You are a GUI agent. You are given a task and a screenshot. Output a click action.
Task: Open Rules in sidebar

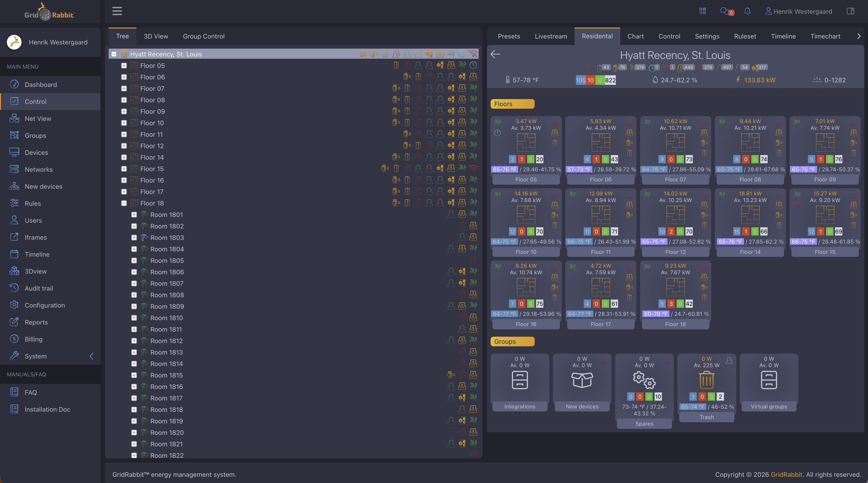[x=50, y=203]
